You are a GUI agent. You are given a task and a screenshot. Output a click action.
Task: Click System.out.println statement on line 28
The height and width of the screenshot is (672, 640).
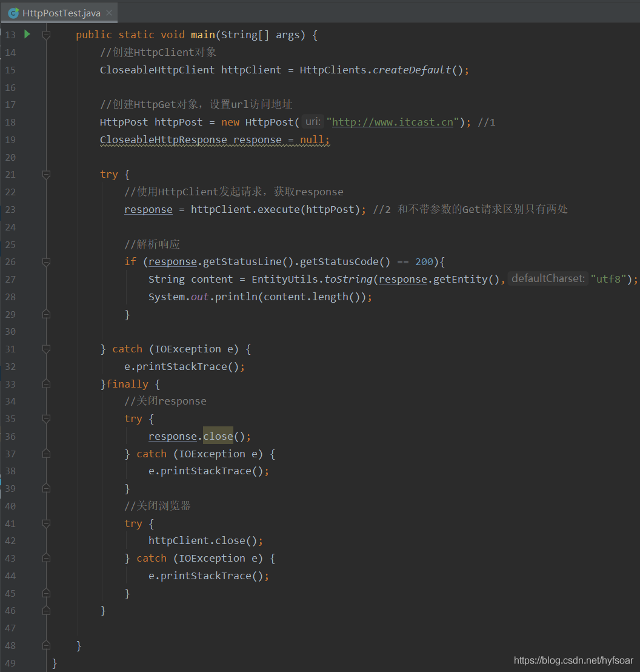coord(260,297)
